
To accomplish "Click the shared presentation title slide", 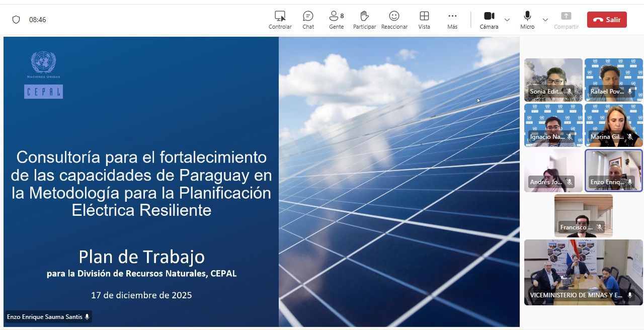I will tap(261, 181).
